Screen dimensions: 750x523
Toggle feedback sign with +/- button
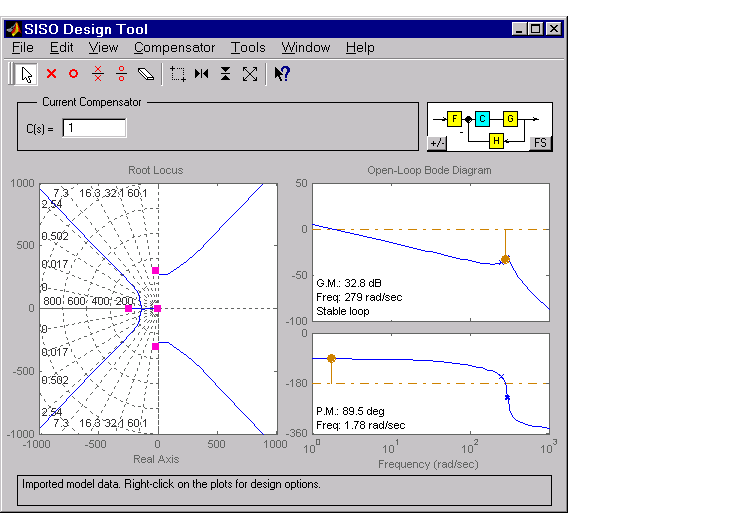[437, 143]
